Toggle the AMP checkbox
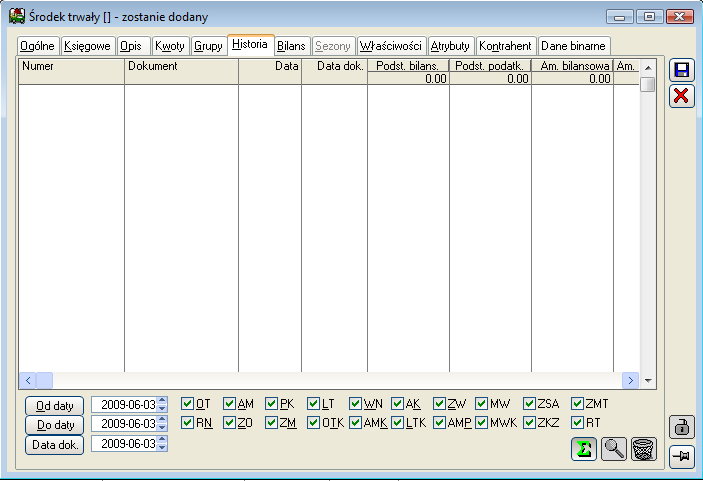 (x=439, y=423)
